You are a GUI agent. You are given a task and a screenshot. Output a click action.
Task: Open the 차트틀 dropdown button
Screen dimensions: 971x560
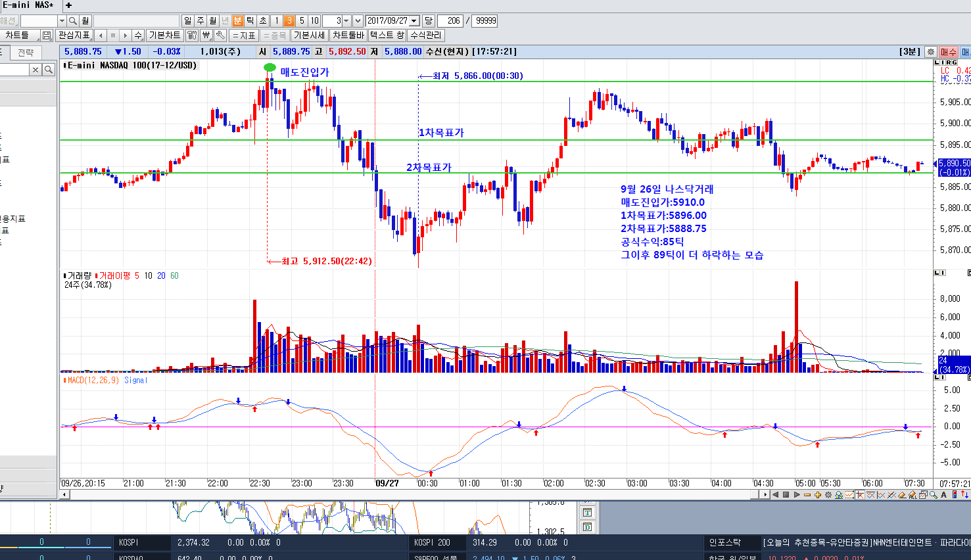20,35
